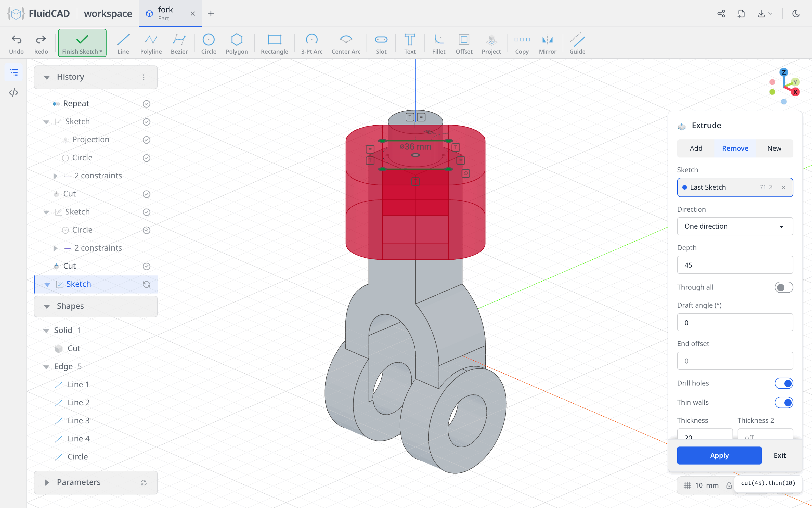Select the Polygon tool

click(x=237, y=44)
